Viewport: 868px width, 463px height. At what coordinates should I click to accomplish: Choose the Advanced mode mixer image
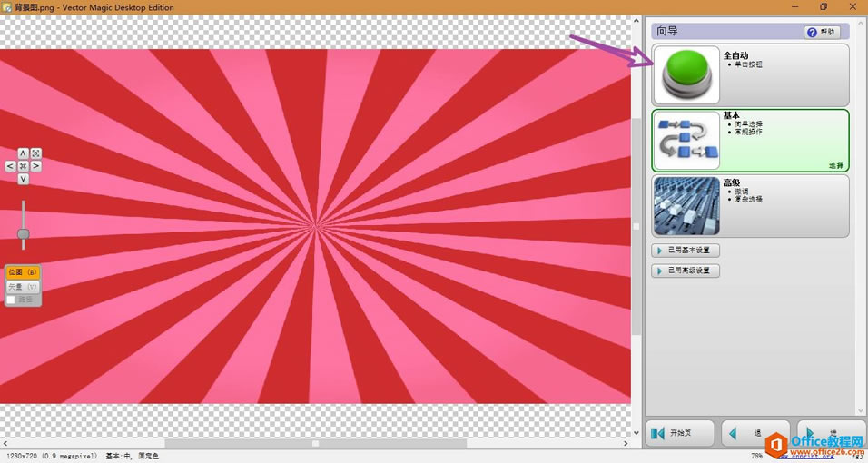pos(686,206)
